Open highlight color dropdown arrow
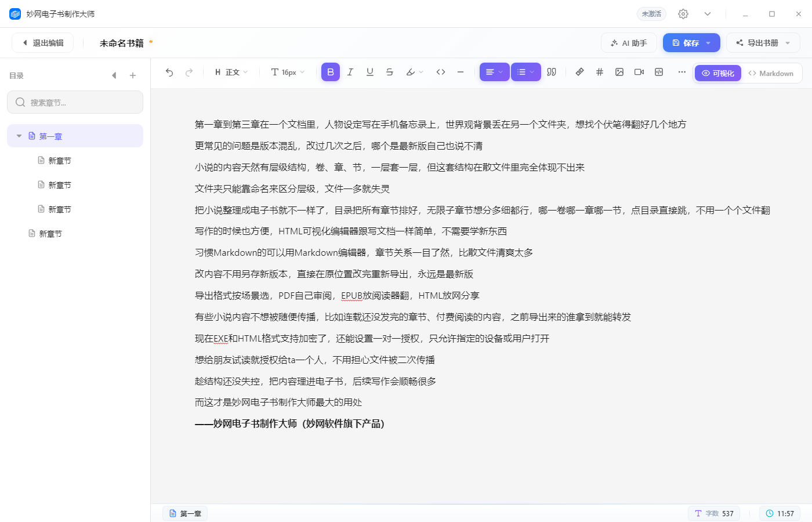812x522 pixels. 421,72
